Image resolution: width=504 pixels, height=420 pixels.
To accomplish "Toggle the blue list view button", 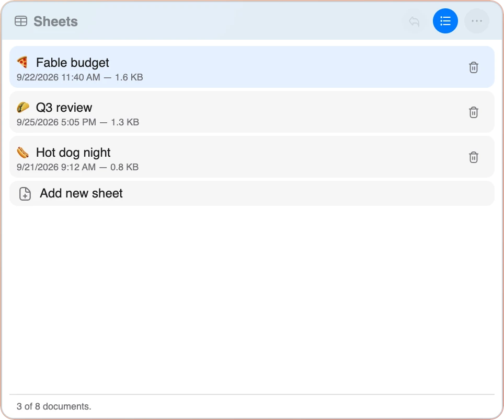I will [x=445, y=21].
